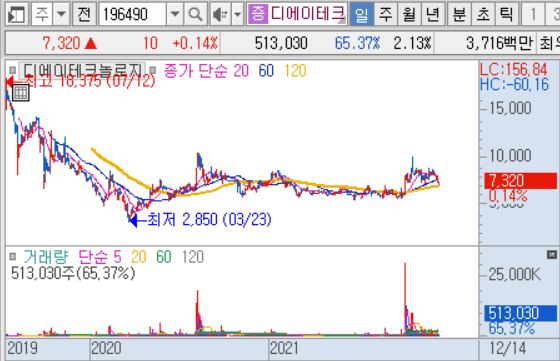Click the 거래량 volume indicator label

tap(46, 257)
